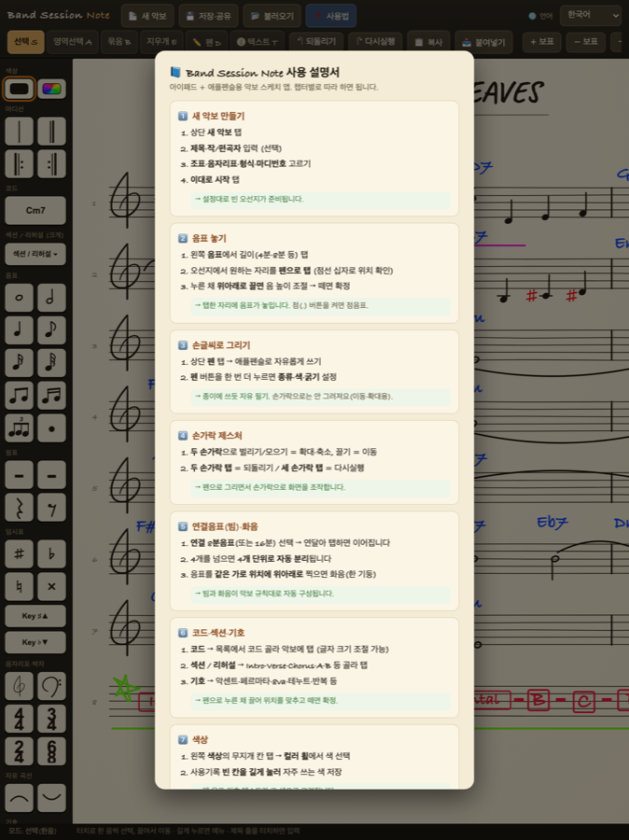Screen dimensions: 629x840
Task: Click the 붙여넣기 paste button
Action: click(483, 42)
